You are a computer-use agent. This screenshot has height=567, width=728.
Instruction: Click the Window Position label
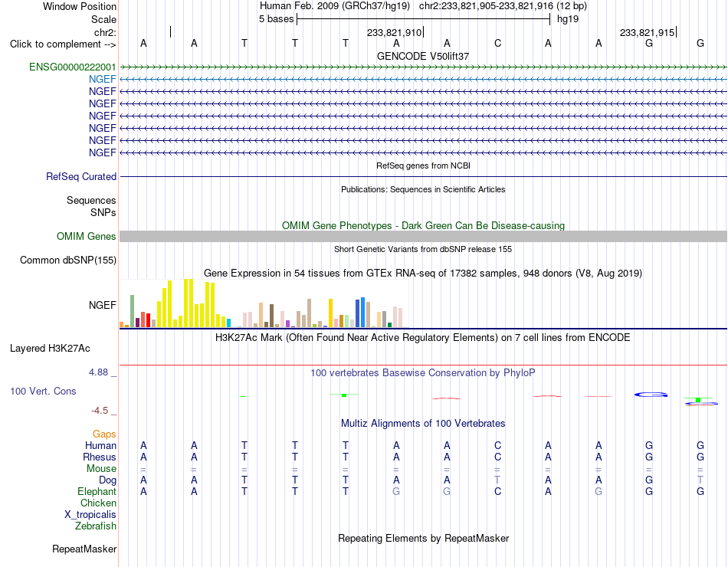pos(80,6)
